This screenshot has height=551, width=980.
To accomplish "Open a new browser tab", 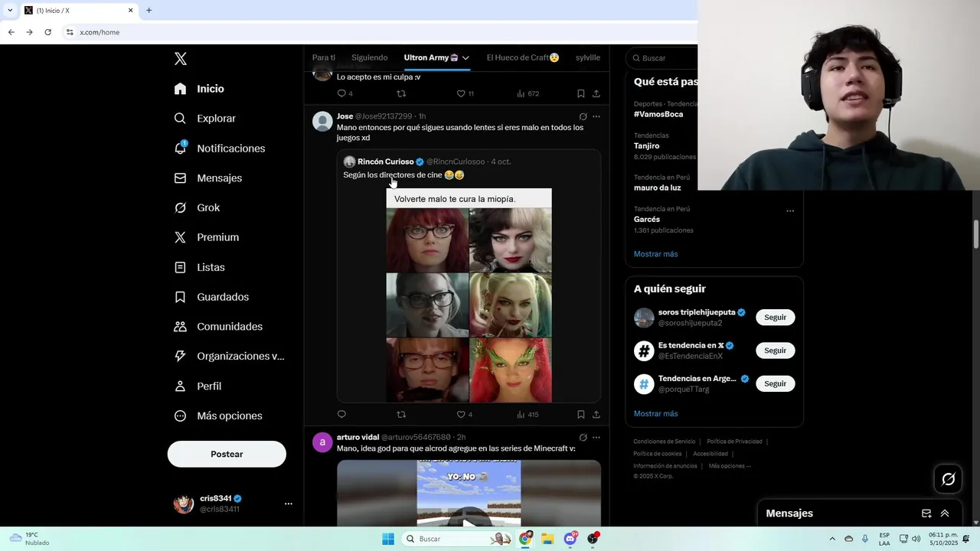I will (149, 10).
